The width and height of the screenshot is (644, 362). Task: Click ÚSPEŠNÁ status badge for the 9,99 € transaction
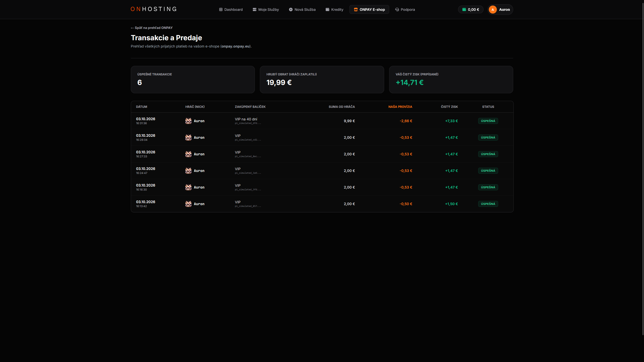click(x=488, y=121)
